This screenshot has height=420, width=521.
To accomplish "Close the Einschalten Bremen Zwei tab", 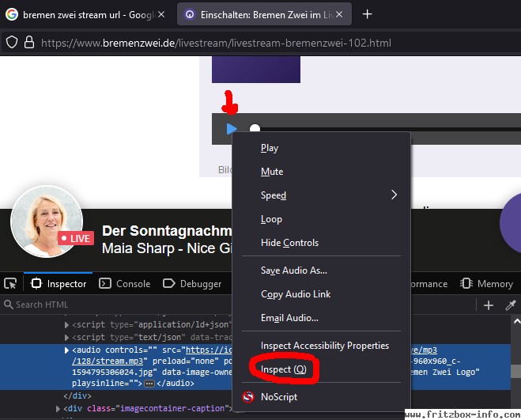I will coord(339,14).
